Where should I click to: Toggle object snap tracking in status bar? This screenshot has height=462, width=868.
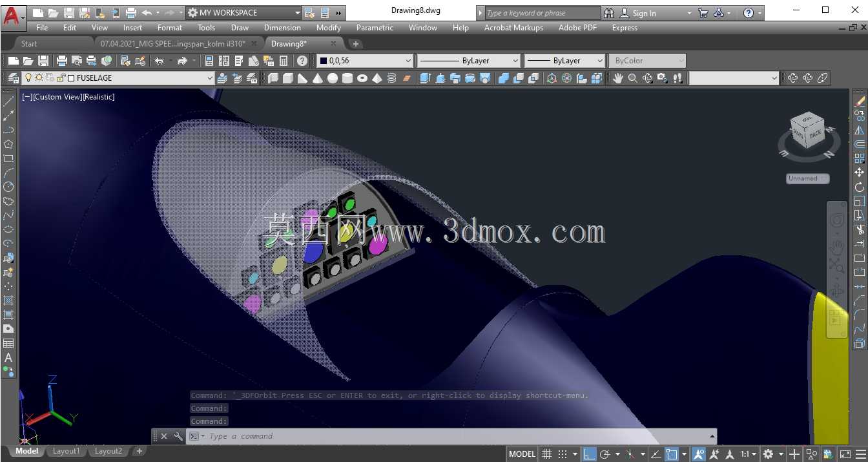tap(656, 454)
